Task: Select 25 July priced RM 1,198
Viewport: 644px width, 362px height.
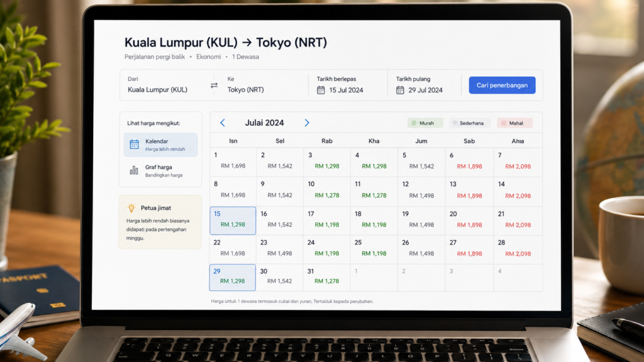Action: 374,250
